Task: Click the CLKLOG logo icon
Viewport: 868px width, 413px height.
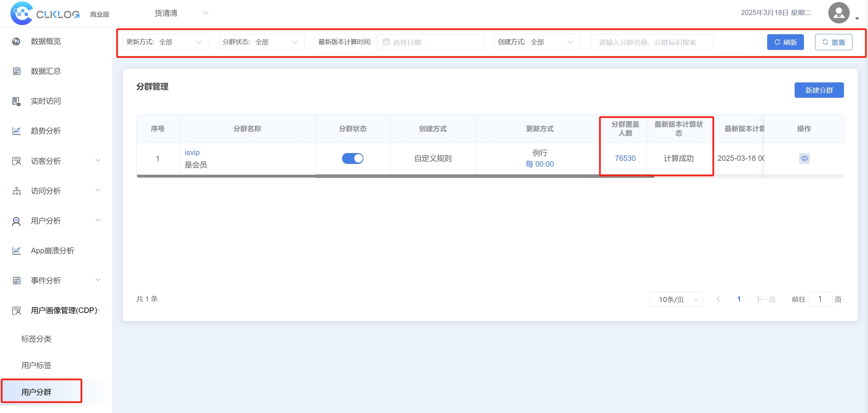Action: pyautogui.click(x=21, y=13)
